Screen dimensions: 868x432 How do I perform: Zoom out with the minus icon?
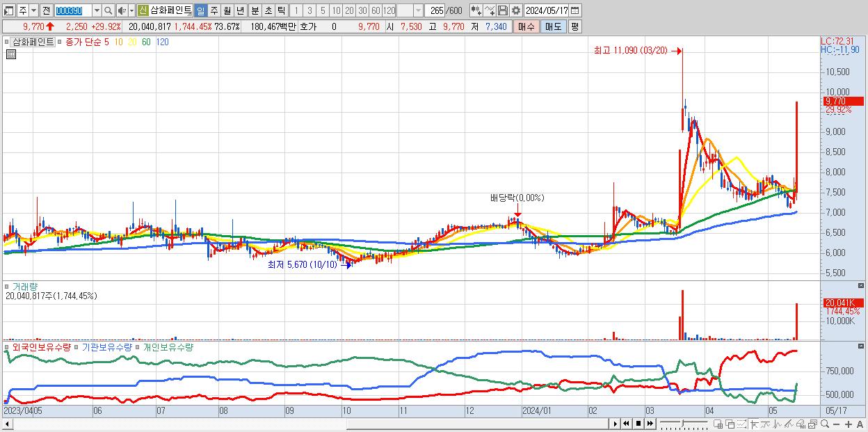[x=836, y=424]
